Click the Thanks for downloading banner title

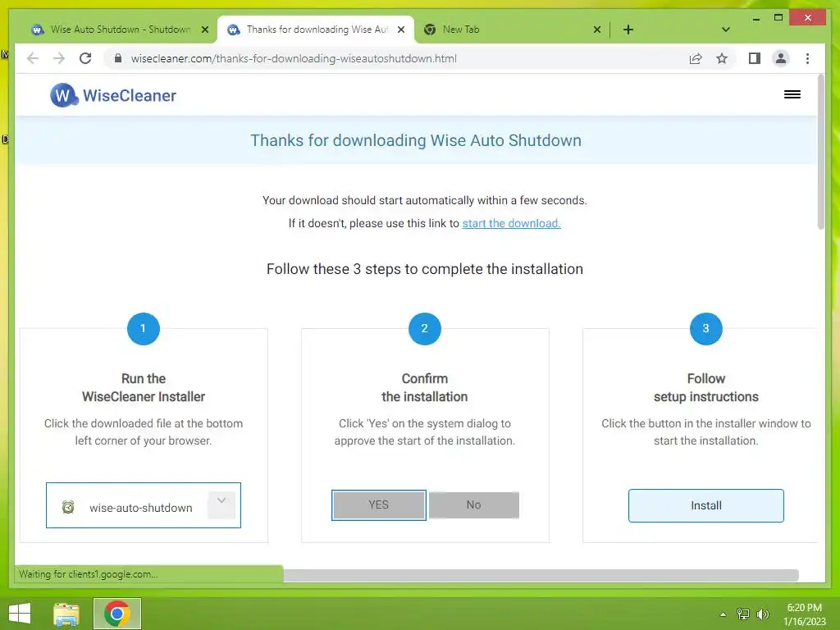click(x=416, y=140)
